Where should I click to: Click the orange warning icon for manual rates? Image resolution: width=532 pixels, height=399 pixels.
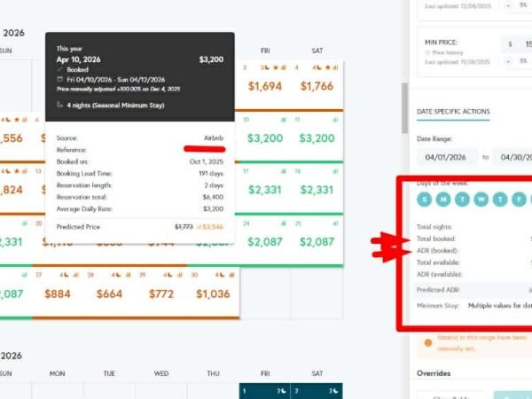[x=427, y=341]
